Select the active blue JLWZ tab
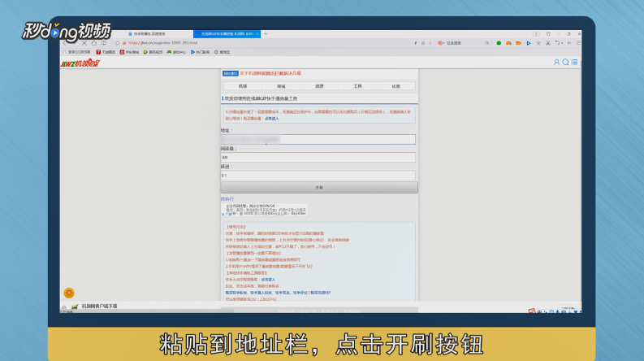This screenshot has width=644, height=361. 225,34
